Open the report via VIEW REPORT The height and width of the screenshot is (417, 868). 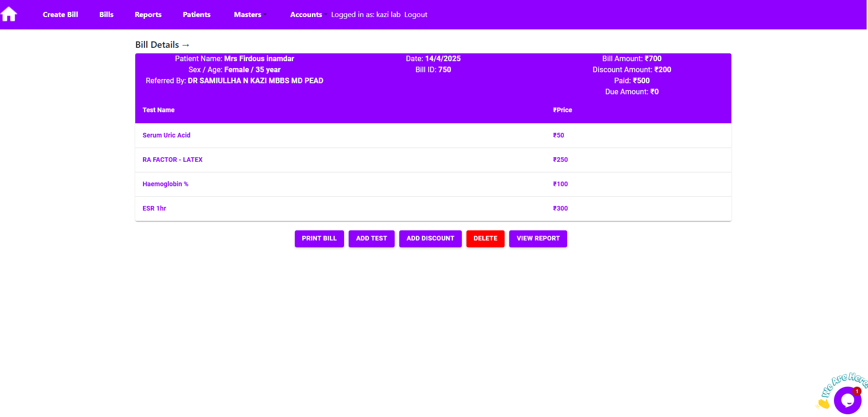[x=538, y=239]
